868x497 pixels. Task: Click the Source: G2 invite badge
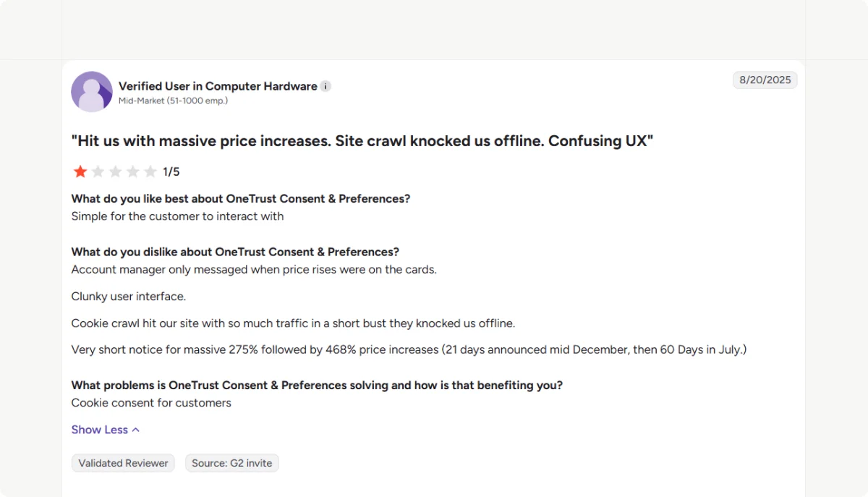tap(232, 463)
